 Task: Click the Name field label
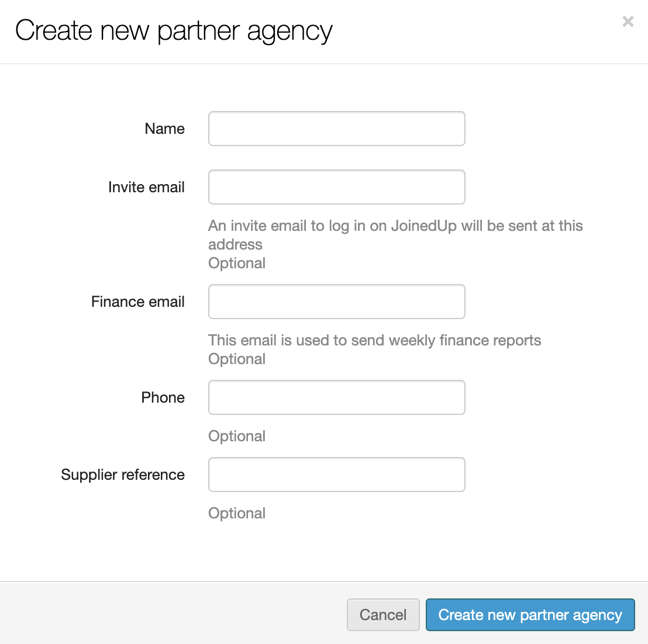pos(164,129)
